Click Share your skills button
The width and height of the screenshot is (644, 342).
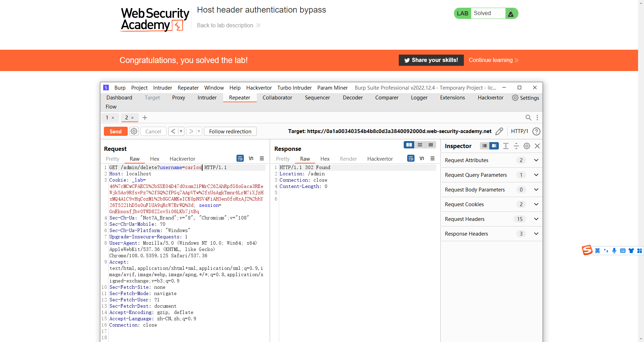tap(431, 60)
